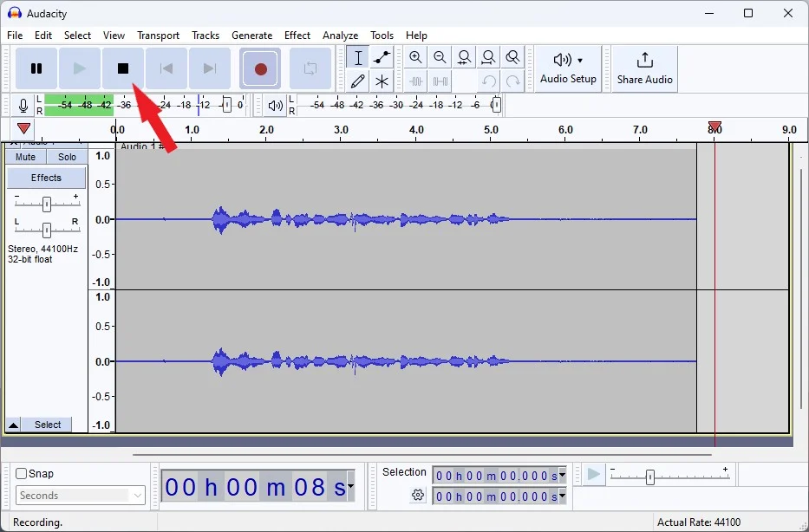Image resolution: width=809 pixels, height=532 pixels.
Task: Click the Share Audio button
Action: [x=644, y=68]
